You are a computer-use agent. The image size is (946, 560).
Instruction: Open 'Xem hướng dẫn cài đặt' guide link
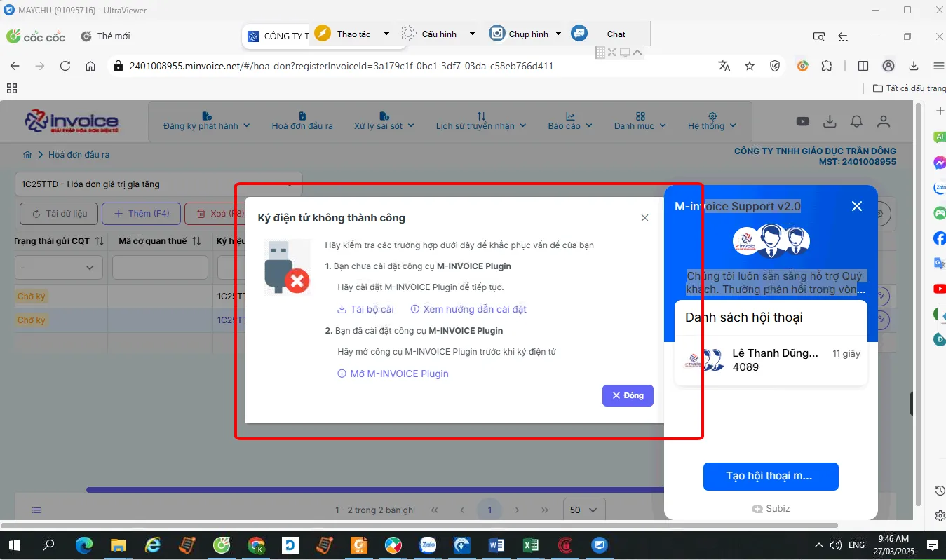point(468,309)
